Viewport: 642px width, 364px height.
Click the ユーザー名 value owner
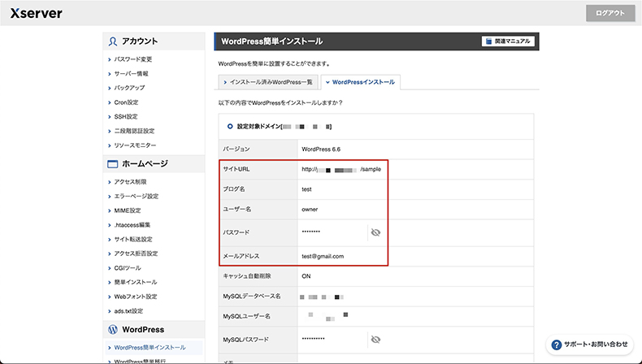(x=310, y=210)
